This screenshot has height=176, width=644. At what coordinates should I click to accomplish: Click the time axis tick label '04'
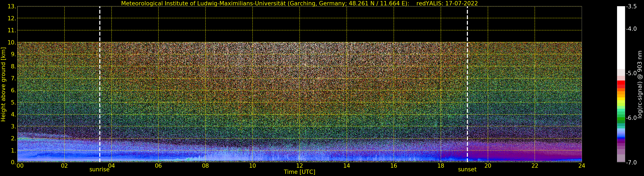(111, 166)
